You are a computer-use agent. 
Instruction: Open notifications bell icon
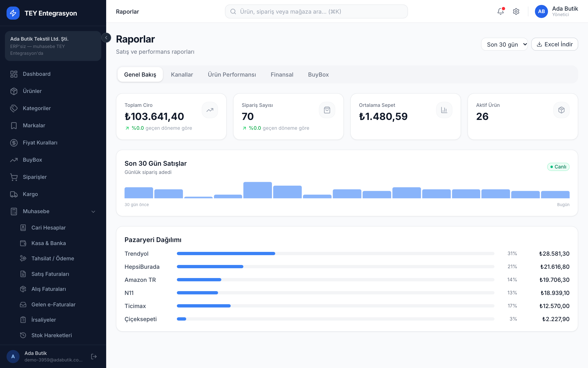tap(500, 11)
